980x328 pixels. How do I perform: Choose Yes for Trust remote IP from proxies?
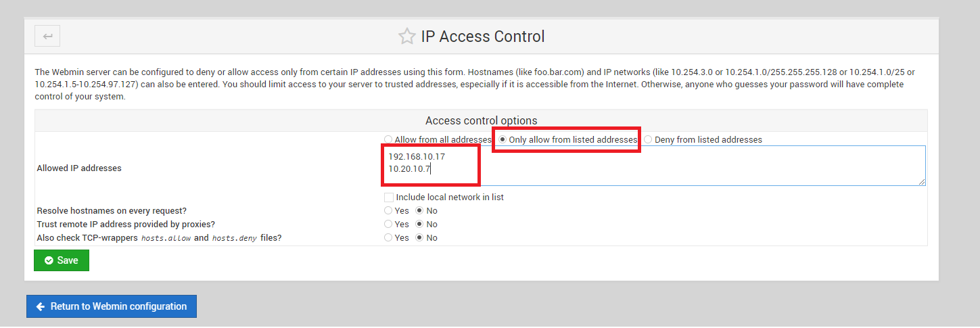388,225
